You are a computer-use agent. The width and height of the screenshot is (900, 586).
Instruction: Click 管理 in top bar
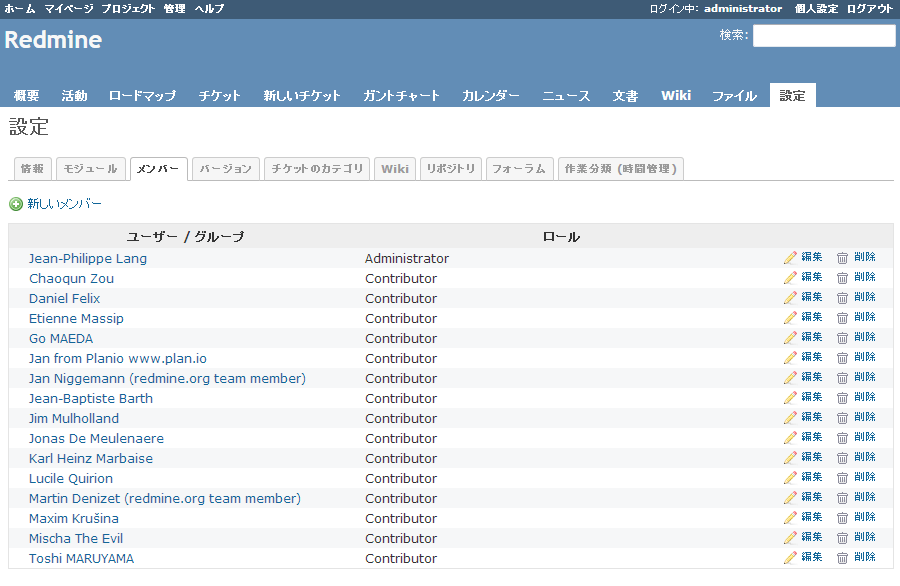(x=174, y=9)
